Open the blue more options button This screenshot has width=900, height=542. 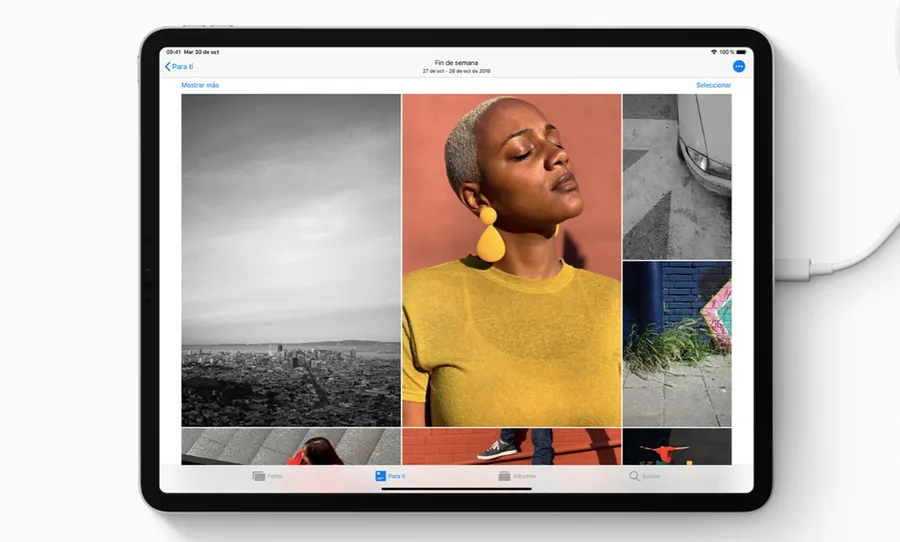739,67
